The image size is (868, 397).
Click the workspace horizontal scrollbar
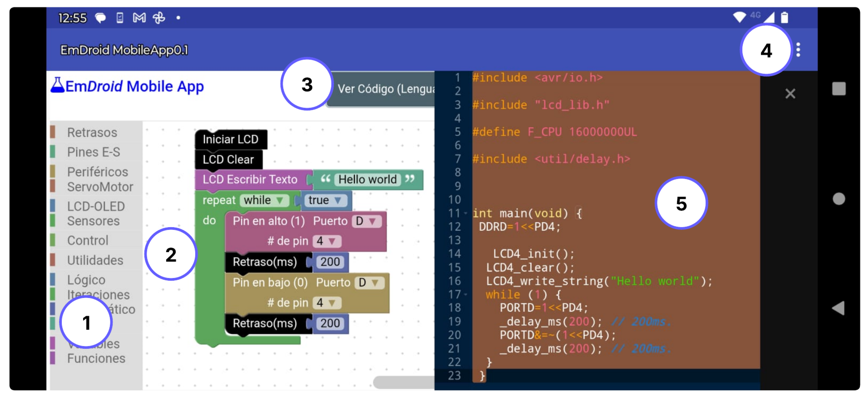pyautogui.click(x=404, y=382)
